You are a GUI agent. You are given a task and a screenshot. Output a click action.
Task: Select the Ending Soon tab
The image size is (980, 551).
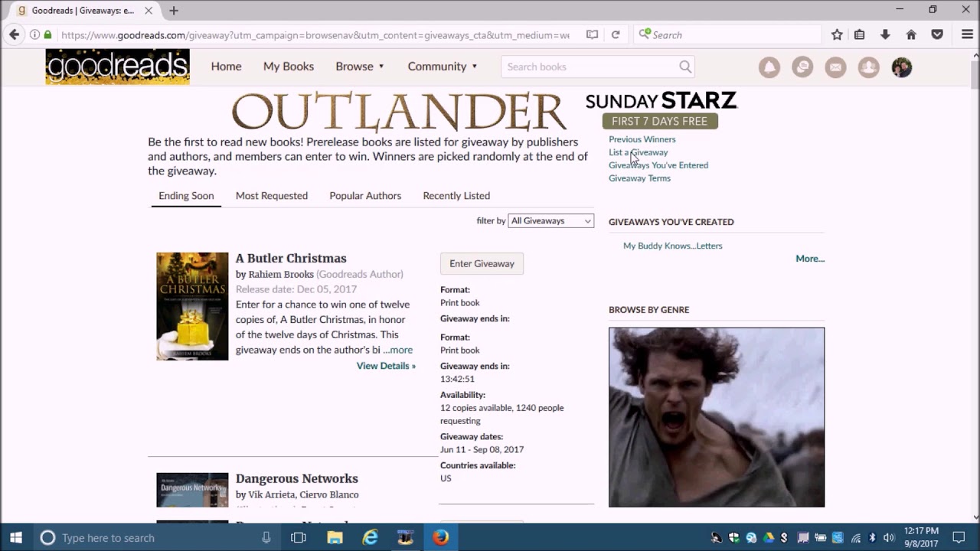[186, 196]
